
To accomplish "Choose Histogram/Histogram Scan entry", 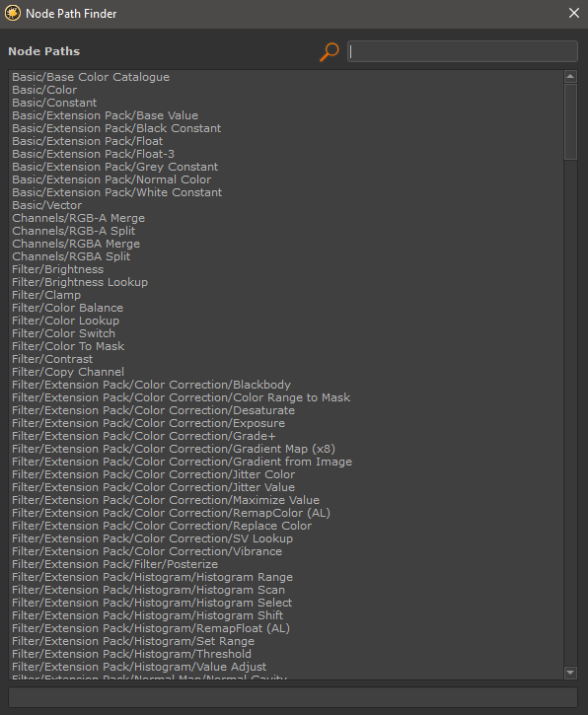I will pos(148,590).
